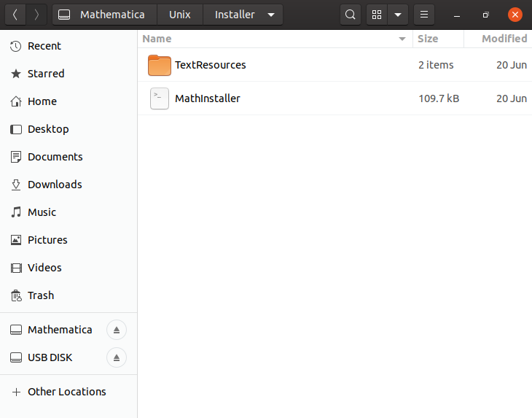The image size is (532, 418).
Task: Expand the Installer path dropdown arrow
Action: tap(271, 15)
